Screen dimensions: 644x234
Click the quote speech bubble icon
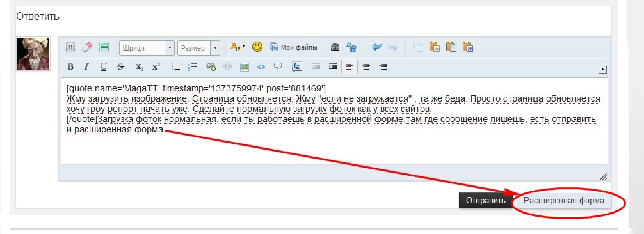pyautogui.click(x=278, y=66)
